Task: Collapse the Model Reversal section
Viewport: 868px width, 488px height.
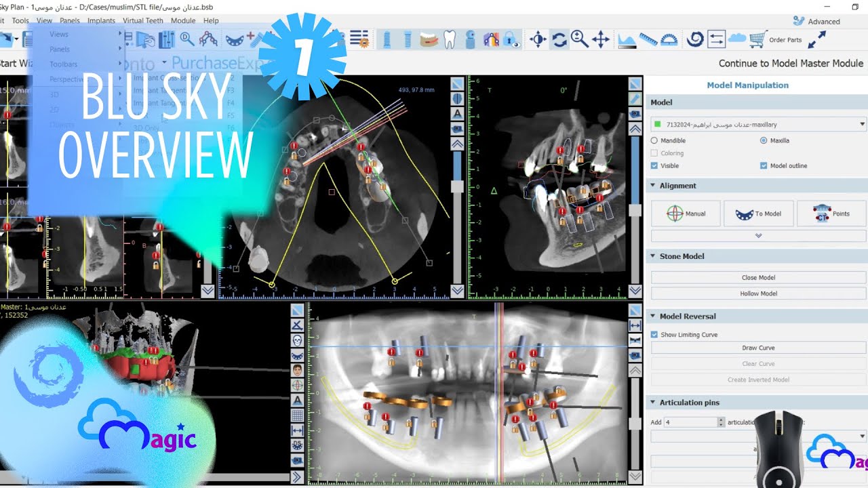Action: click(x=653, y=317)
